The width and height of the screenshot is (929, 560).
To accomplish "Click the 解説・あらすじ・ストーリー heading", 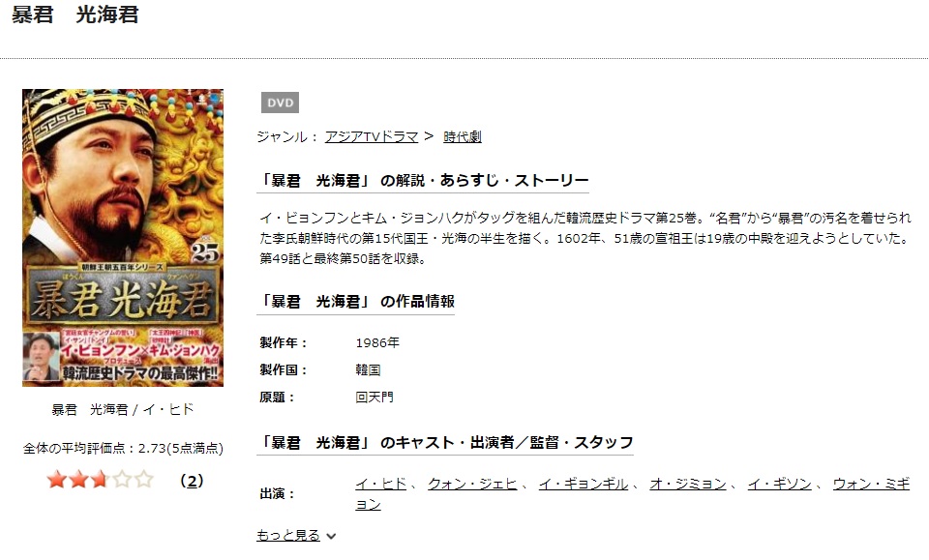I will coord(423,181).
